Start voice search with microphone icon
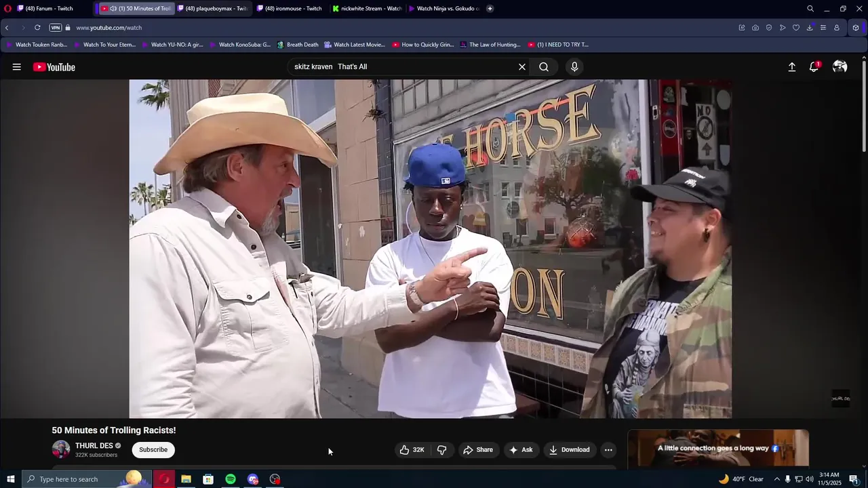Viewport: 868px width, 488px height. pos(574,67)
